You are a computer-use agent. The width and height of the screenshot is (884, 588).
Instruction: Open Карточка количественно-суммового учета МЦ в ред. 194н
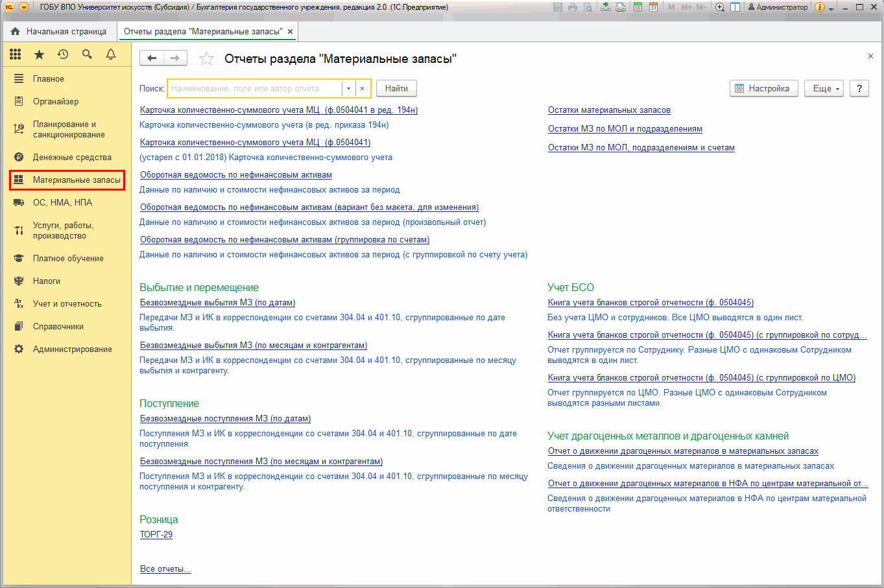pyautogui.click(x=279, y=110)
